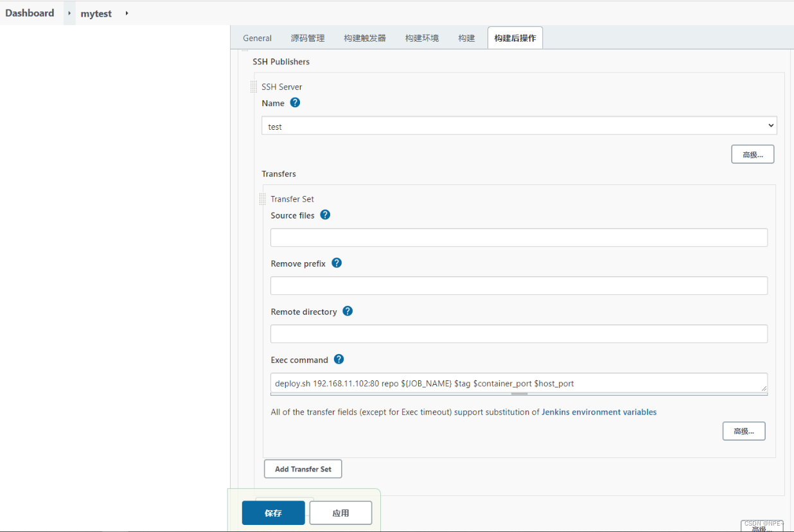Image resolution: width=794 pixels, height=532 pixels.
Task: Open help for the Name field
Action: (295, 103)
